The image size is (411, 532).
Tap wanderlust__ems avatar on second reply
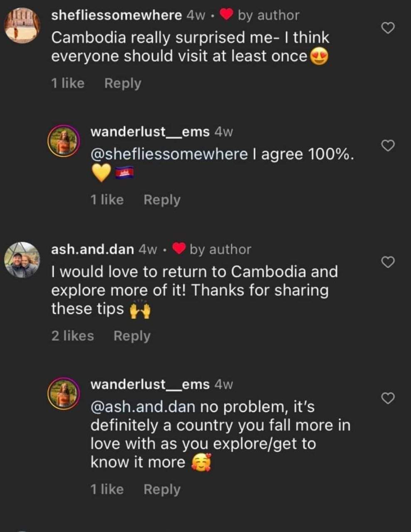pos(63,394)
